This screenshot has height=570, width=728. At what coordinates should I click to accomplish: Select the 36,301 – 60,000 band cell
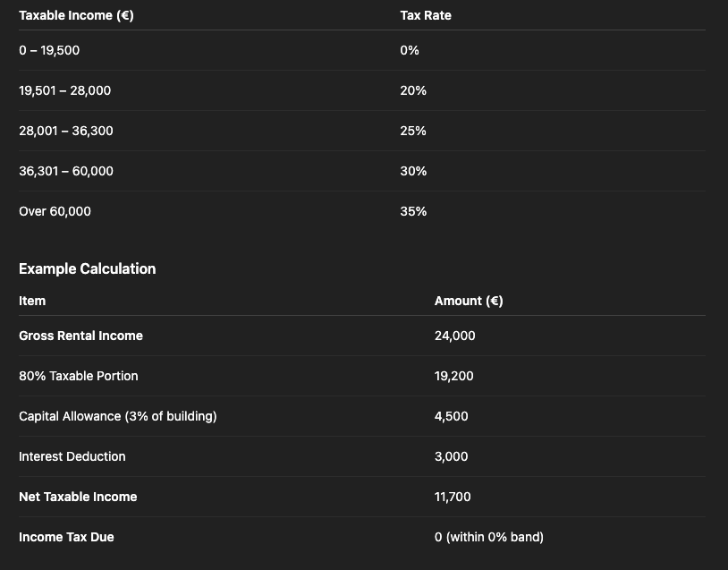click(x=66, y=171)
